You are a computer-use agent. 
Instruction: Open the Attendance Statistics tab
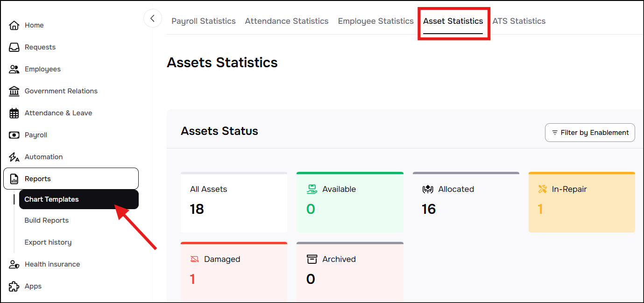click(286, 21)
